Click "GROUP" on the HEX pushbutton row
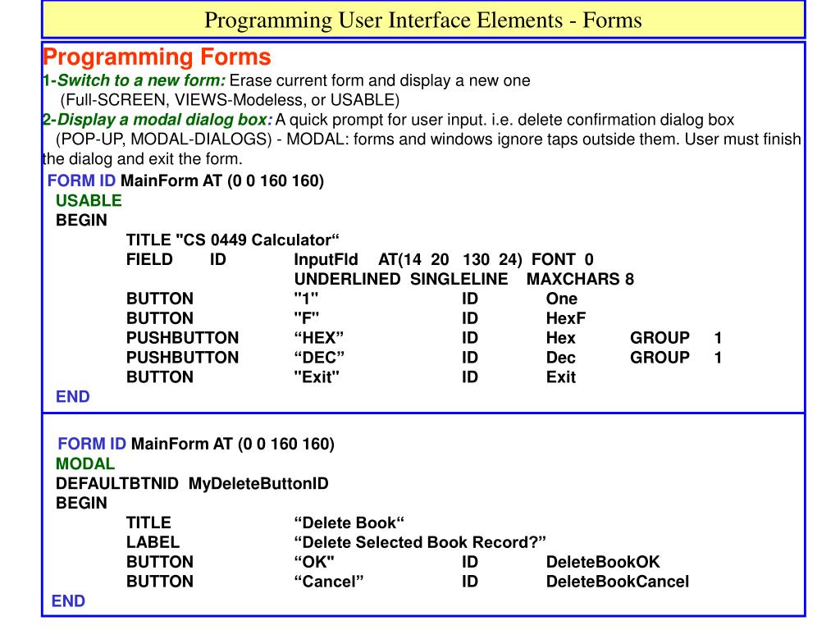 [660, 338]
